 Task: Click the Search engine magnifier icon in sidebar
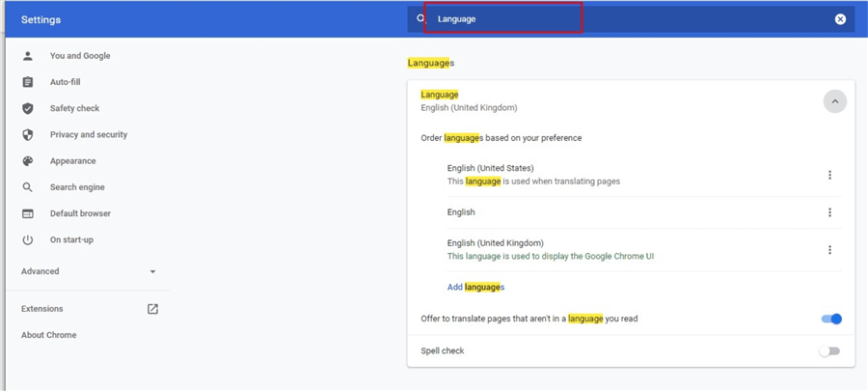pos(28,187)
